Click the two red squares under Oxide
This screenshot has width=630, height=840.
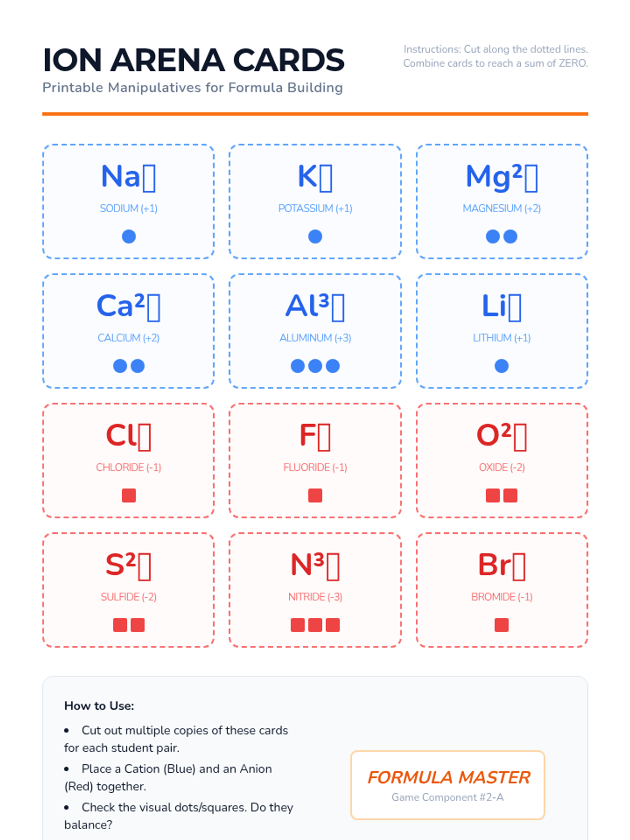coord(501,496)
